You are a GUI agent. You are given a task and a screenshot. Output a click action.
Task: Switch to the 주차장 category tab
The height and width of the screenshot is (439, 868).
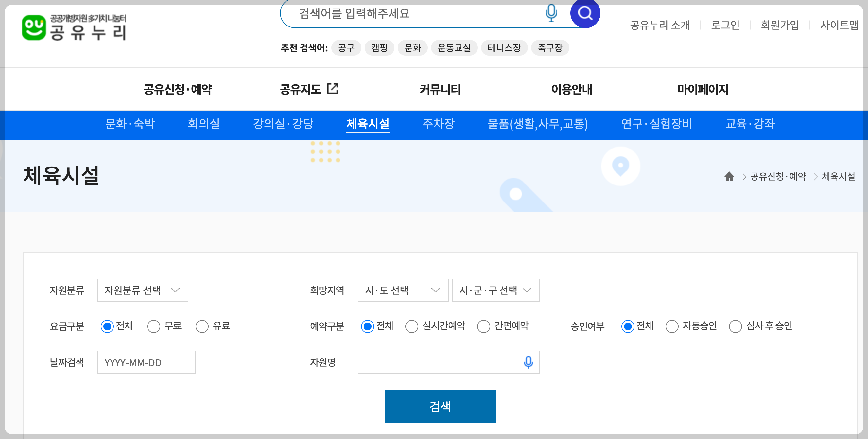(x=438, y=124)
